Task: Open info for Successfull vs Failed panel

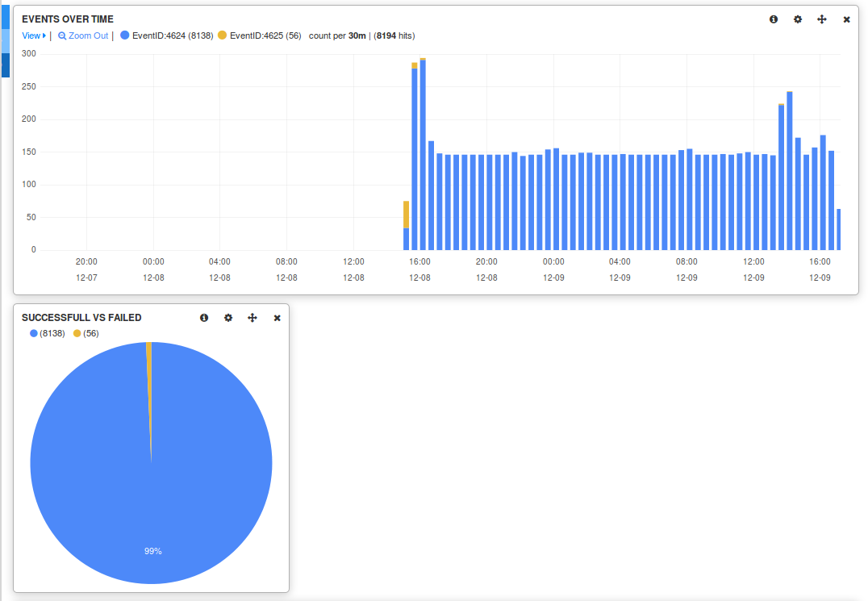Action: [x=204, y=318]
